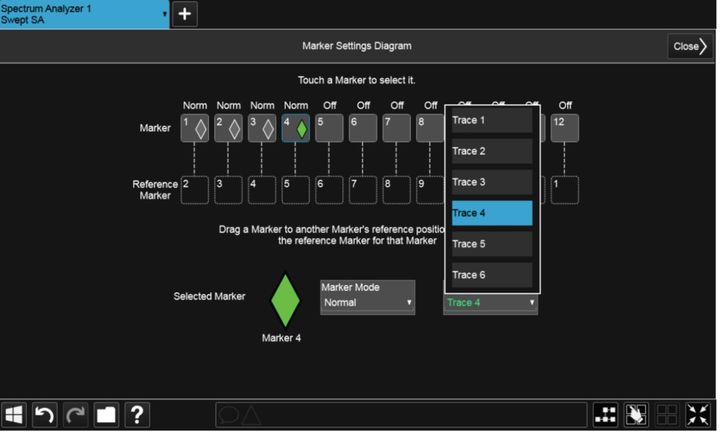Click reference marker slot labeled 8
The image size is (720, 432).
point(396,190)
